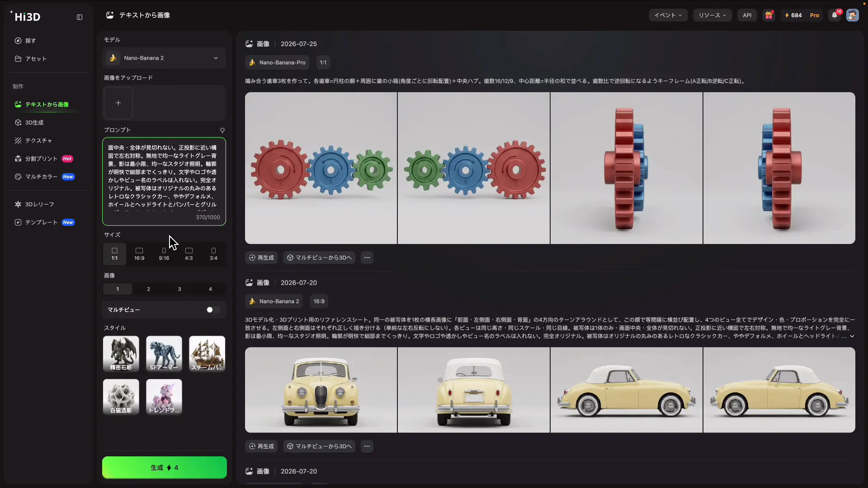Click 再生成 under the gears images
868x488 pixels.
(261, 258)
